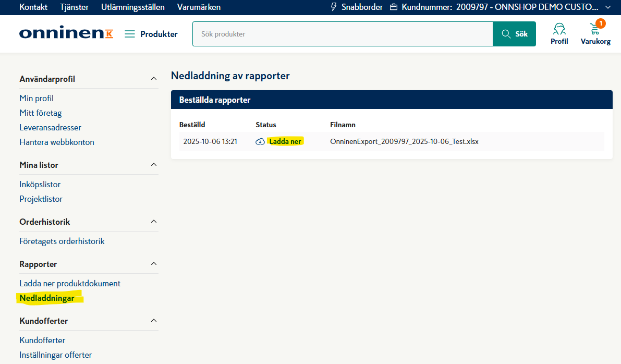The image size is (621, 364).
Task: Click the 2025-10-06 13:21 date cell
Action: click(210, 141)
